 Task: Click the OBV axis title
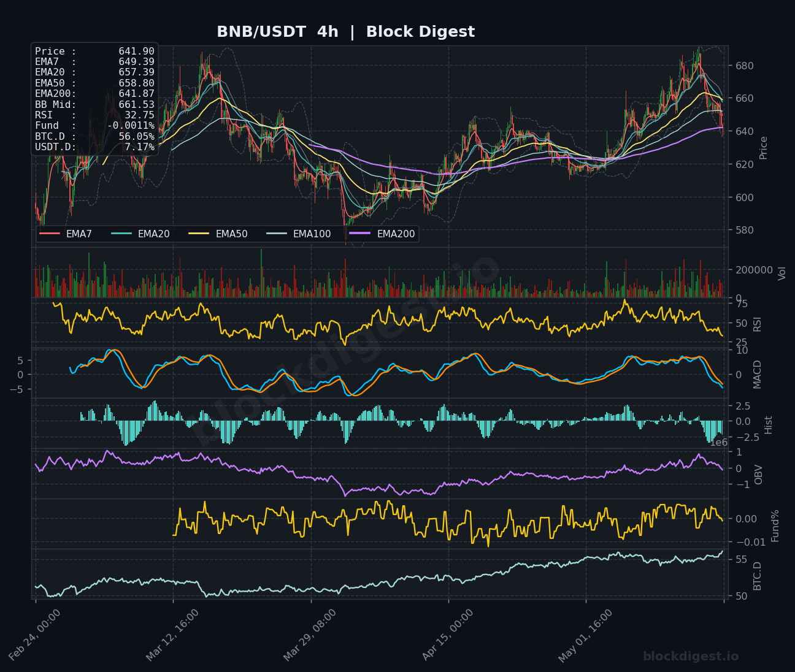[x=758, y=475]
